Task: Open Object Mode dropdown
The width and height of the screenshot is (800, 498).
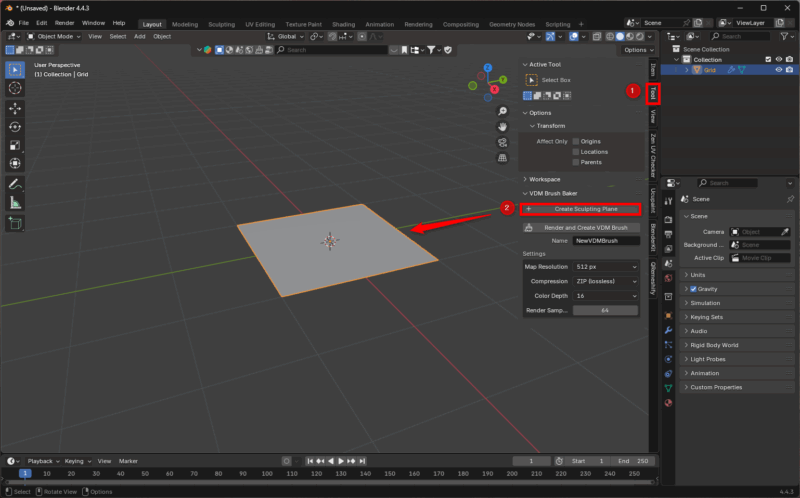Action: 54,36
